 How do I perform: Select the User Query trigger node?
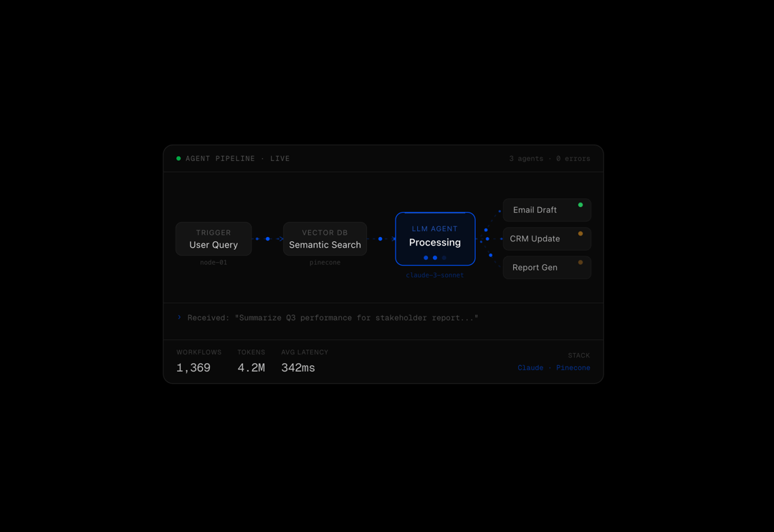click(214, 238)
